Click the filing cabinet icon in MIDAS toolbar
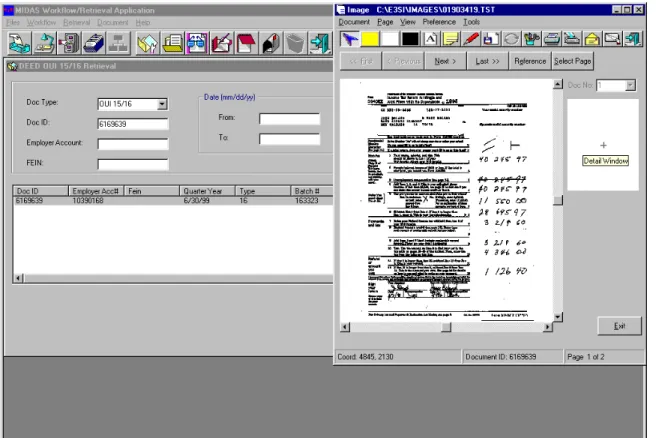Screen dimensions: 656x438 (69, 44)
